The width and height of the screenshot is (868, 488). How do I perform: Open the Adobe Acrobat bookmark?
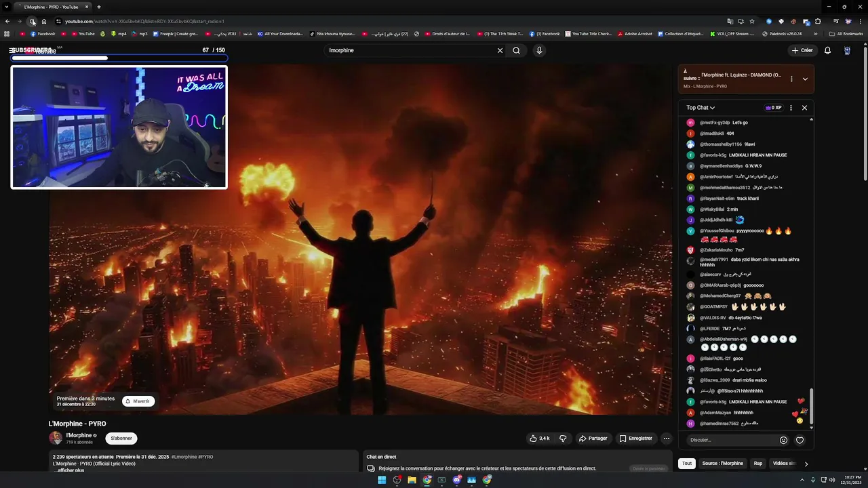tap(635, 33)
